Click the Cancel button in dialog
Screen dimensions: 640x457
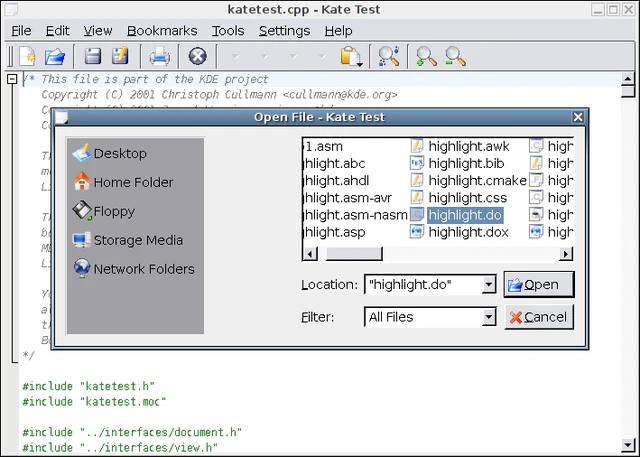[x=539, y=317]
